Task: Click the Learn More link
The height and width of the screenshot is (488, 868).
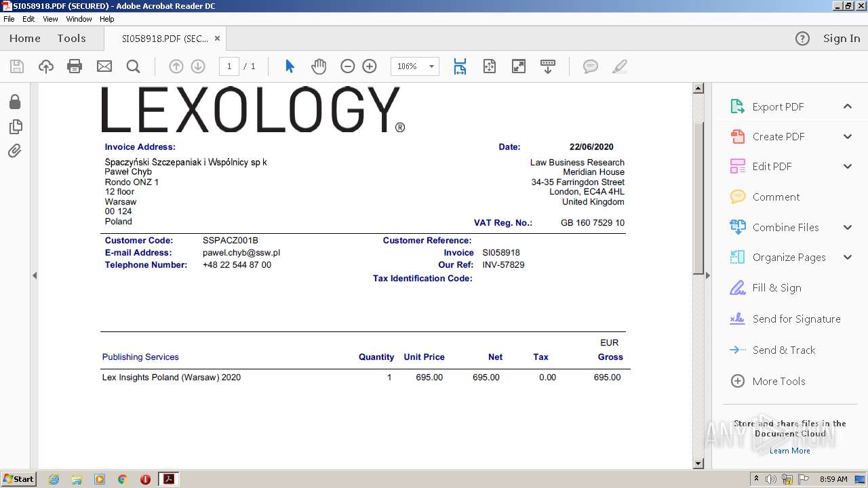Action: [x=789, y=451]
